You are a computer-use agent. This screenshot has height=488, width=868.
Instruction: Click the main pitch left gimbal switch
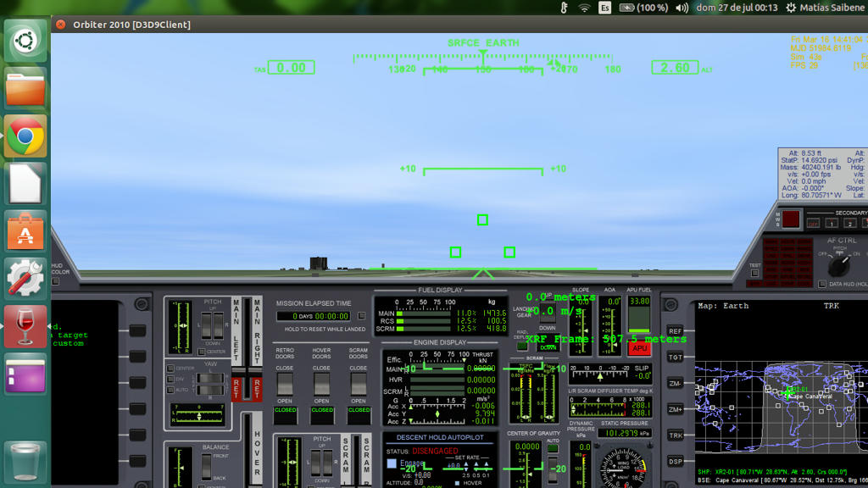(207, 325)
